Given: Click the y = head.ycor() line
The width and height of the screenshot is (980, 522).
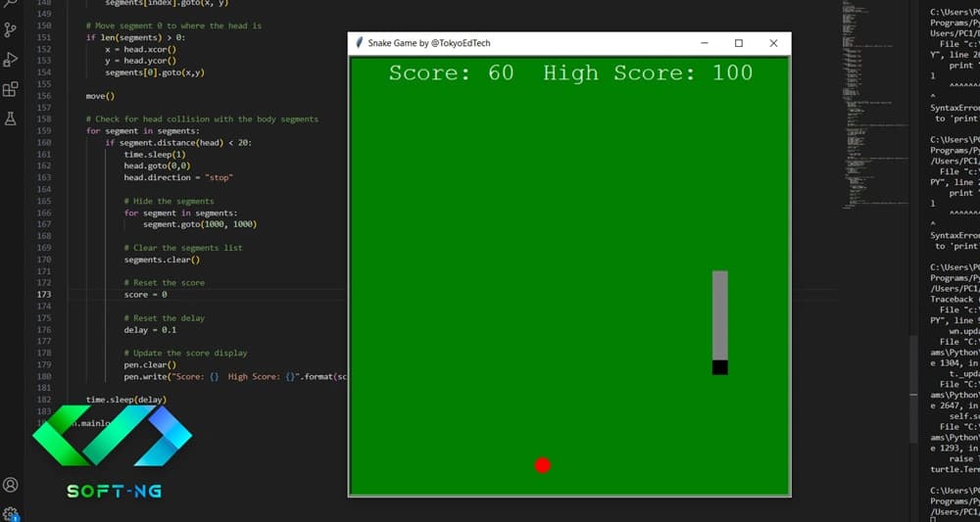Looking at the screenshot, I should click(x=140, y=61).
